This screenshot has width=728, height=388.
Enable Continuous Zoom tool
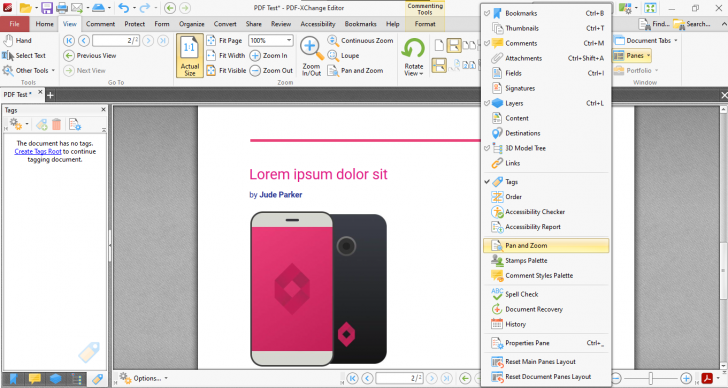[x=360, y=40]
